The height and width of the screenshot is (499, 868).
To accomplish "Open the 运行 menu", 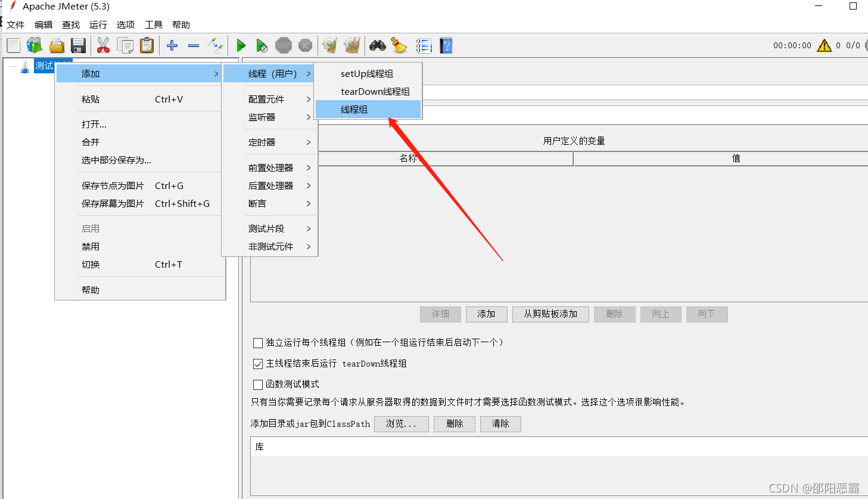I will 98,24.
